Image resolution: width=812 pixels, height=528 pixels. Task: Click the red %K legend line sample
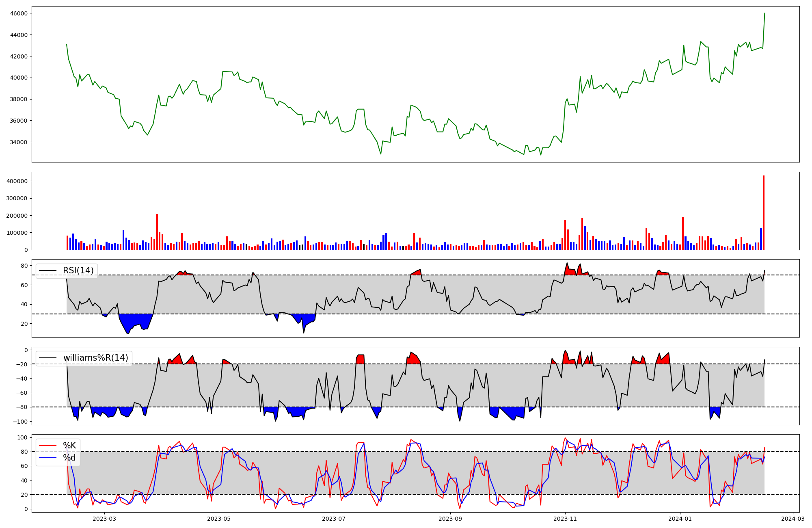click(x=47, y=446)
